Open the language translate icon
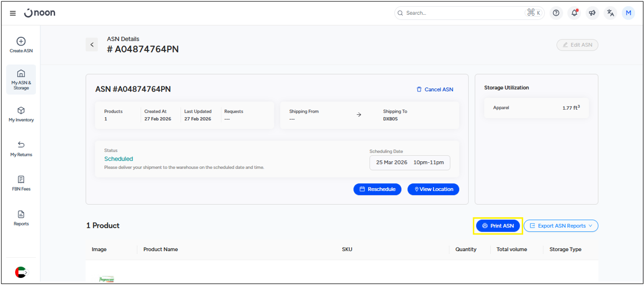 click(x=611, y=13)
